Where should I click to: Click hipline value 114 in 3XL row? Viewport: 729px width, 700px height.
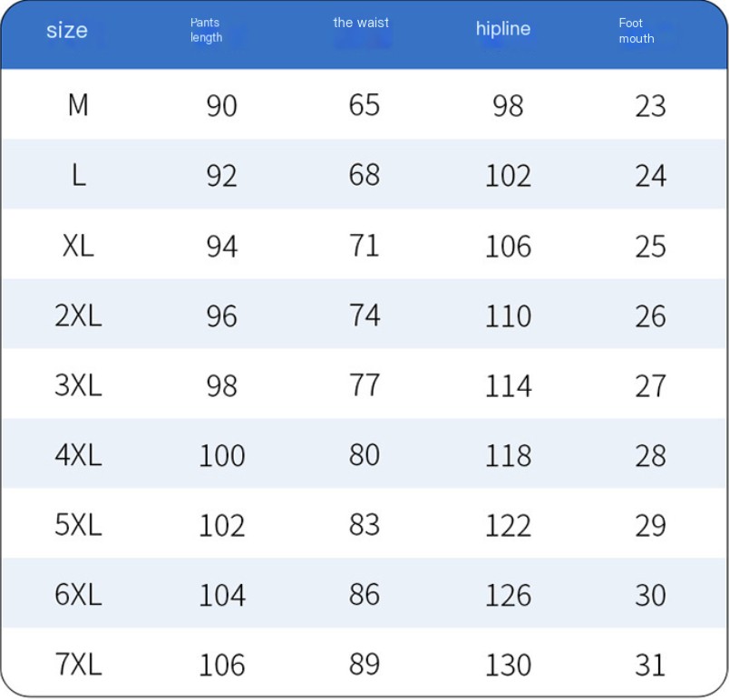coord(508,386)
